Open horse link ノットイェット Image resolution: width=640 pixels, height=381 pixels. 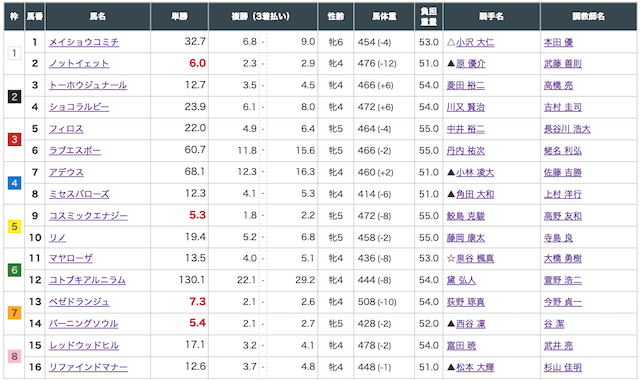tap(79, 64)
